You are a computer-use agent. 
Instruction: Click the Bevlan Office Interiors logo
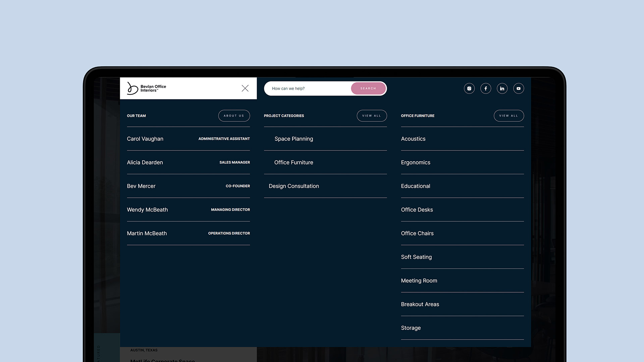pyautogui.click(x=147, y=88)
